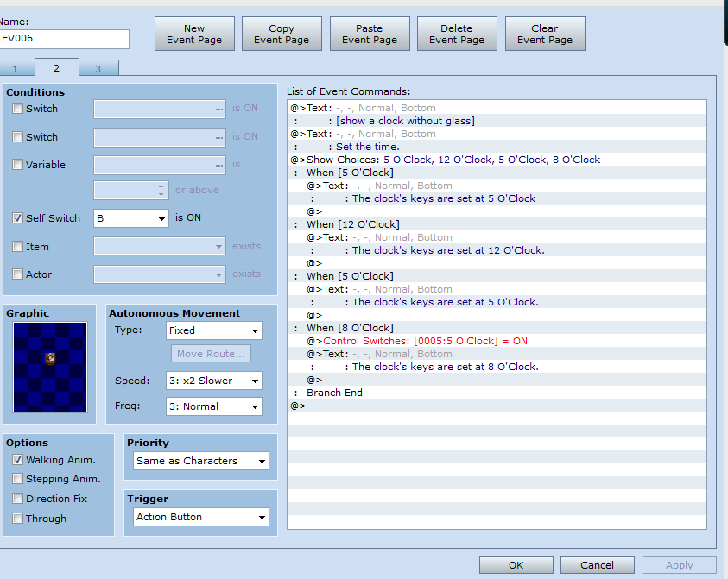Viewport: 728px width, 579px height.
Task: Click Delete Event Page
Action: click(457, 34)
